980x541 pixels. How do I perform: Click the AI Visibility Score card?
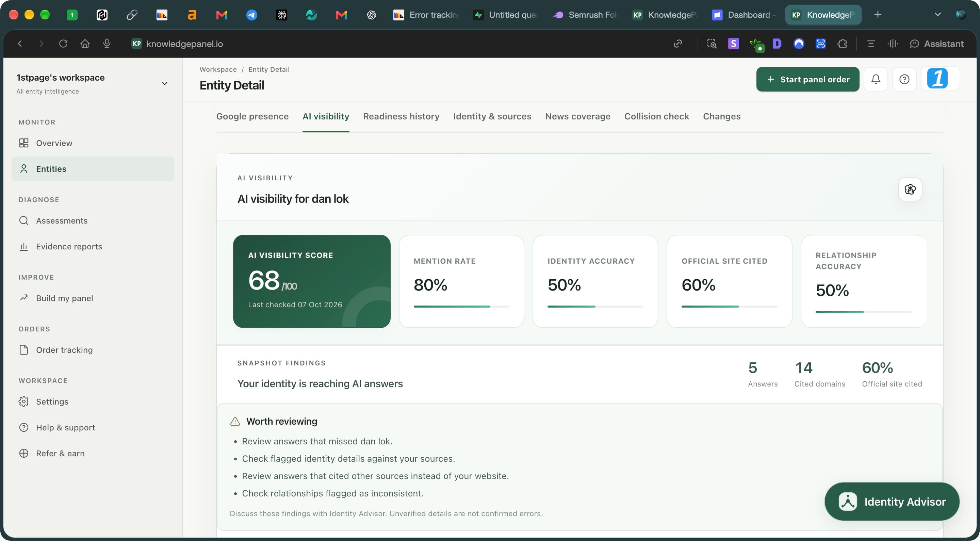pos(312,281)
